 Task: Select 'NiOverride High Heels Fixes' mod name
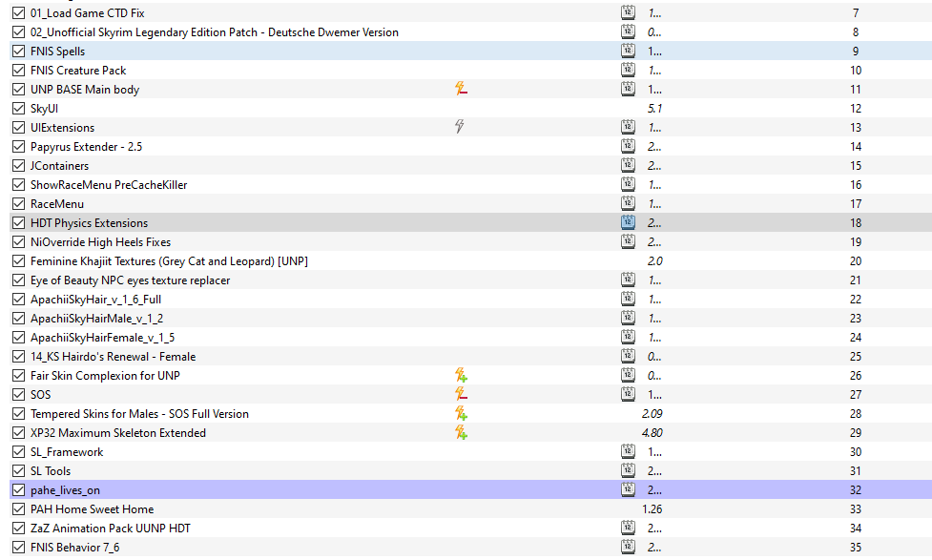tap(100, 242)
